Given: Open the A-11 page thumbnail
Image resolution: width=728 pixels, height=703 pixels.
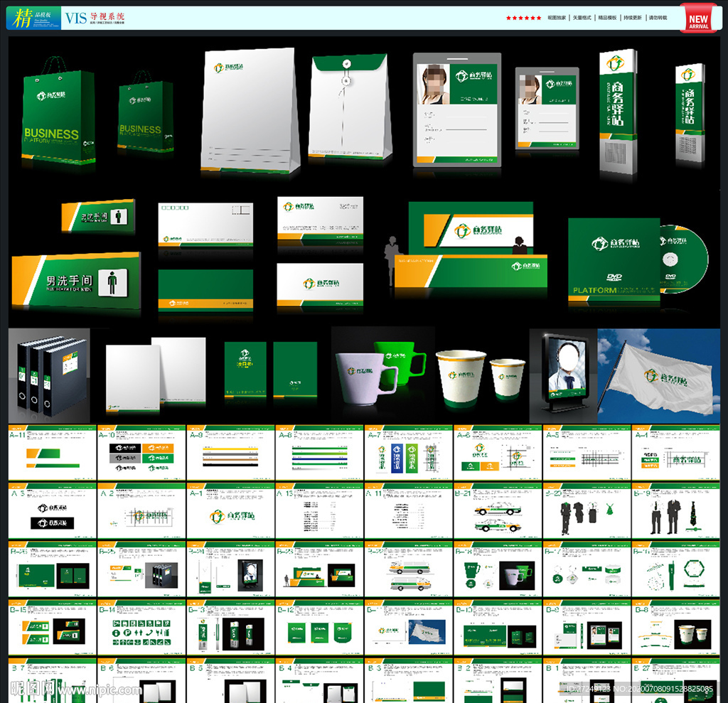Looking at the screenshot, I should coord(51,454).
